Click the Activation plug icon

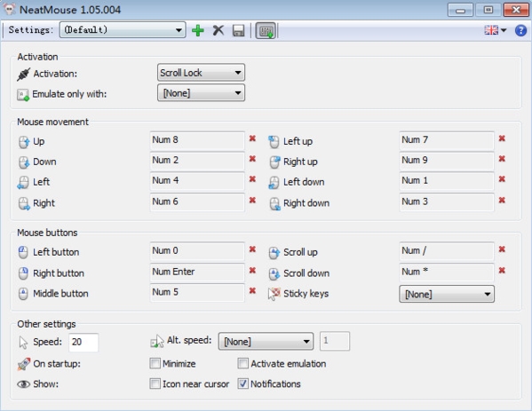pyautogui.click(x=23, y=75)
